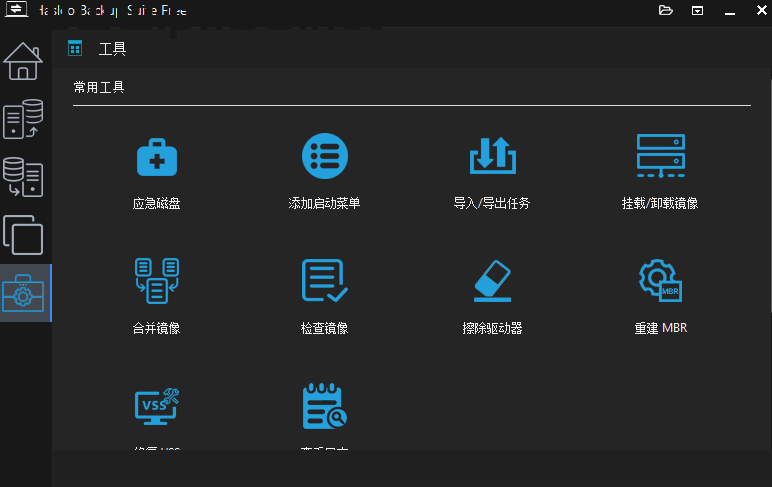
Task: Expand the title bar dropdown menu
Action: pos(697,11)
